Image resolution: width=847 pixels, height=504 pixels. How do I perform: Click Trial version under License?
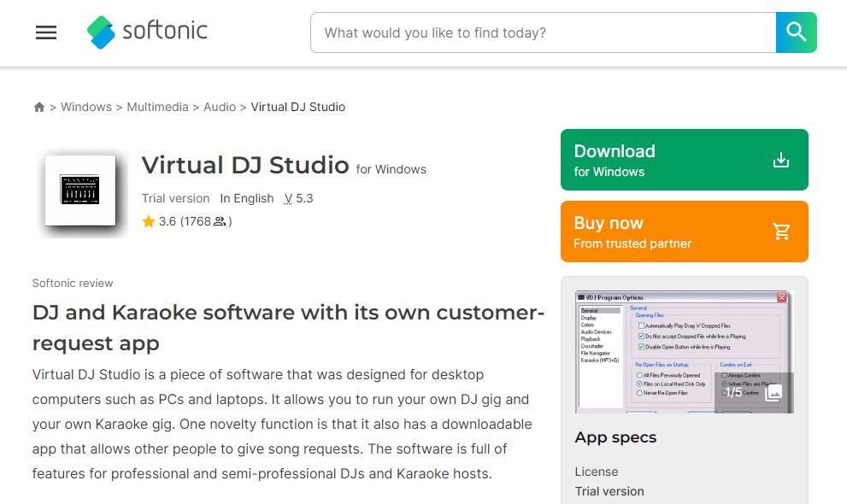point(609,491)
